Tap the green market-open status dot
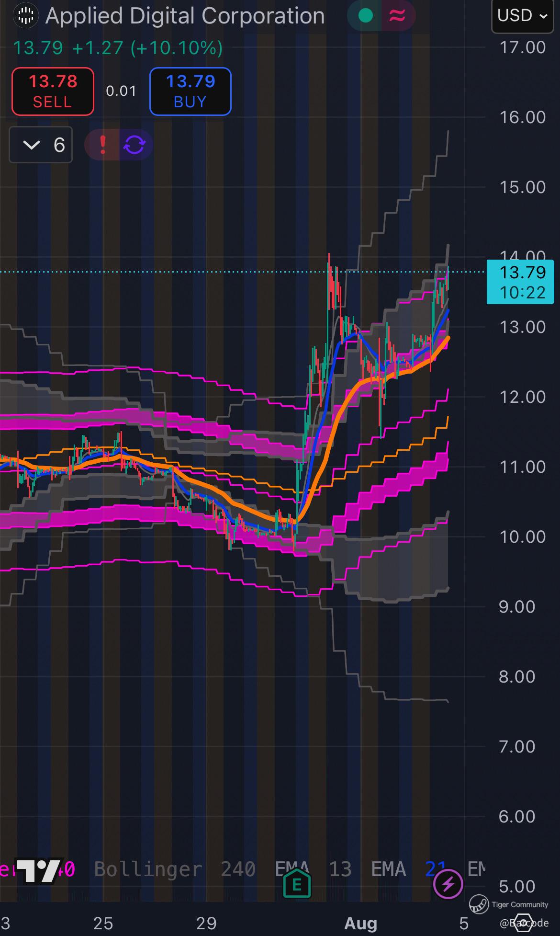 (x=366, y=16)
